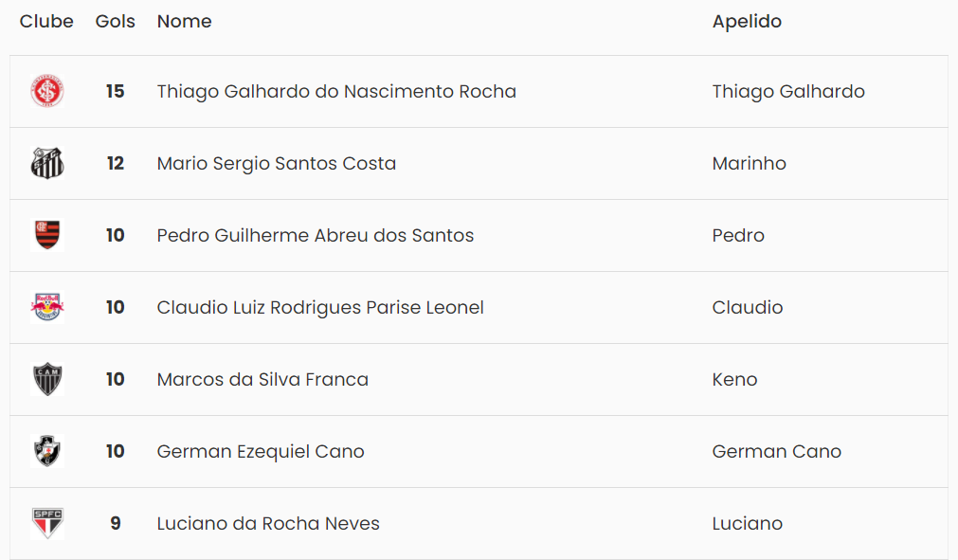Click the nickname German Cano

click(776, 451)
